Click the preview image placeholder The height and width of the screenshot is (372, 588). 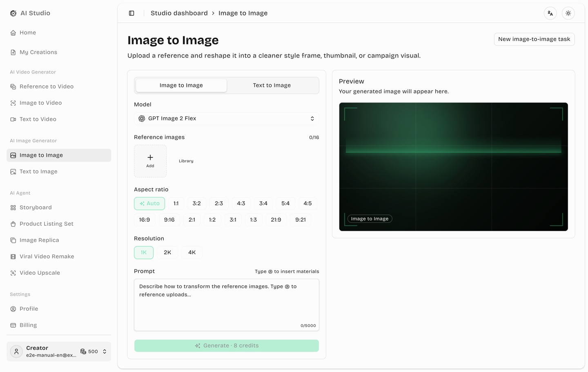pyautogui.click(x=453, y=167)
